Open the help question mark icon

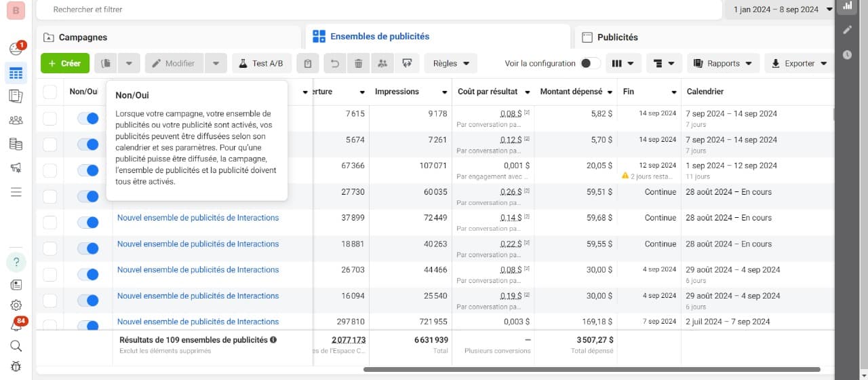16,262
